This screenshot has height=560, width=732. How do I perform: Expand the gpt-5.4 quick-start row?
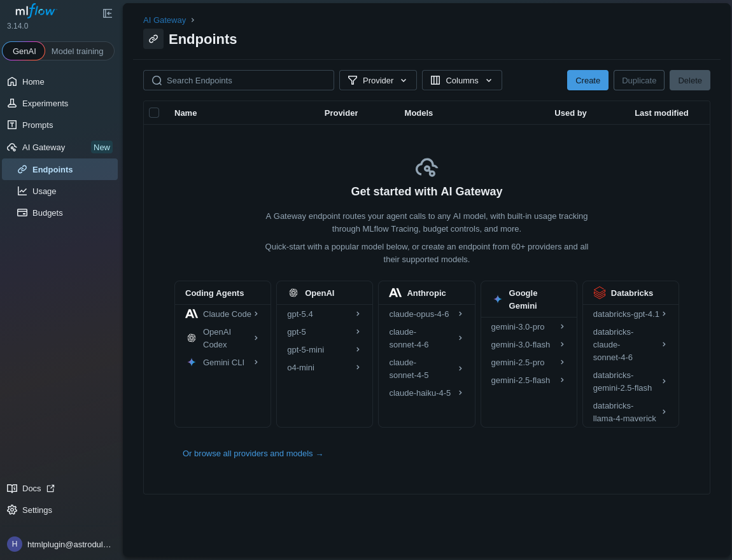pyautogui.click(x=324, y=314)
